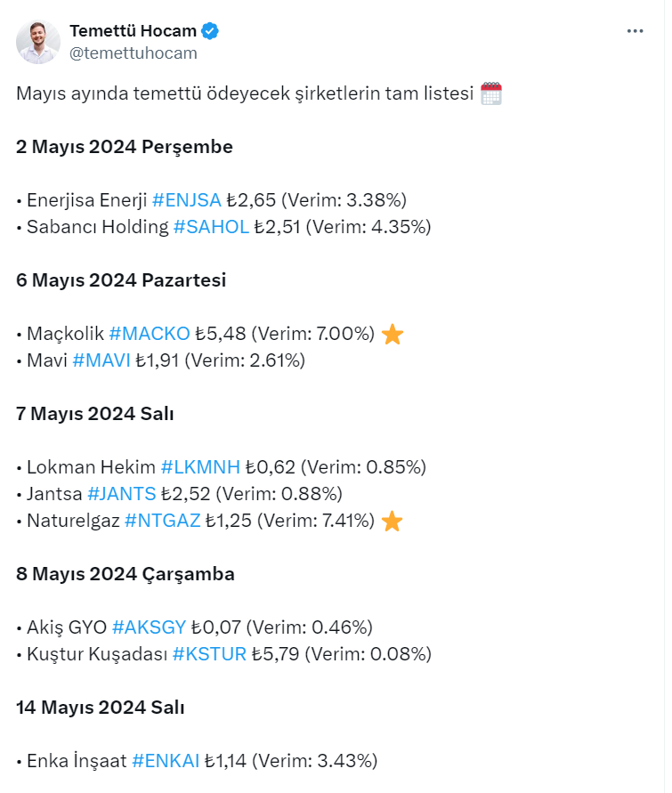
Task: Open the Temettü Hocam display name
Action: pos(133,31)
